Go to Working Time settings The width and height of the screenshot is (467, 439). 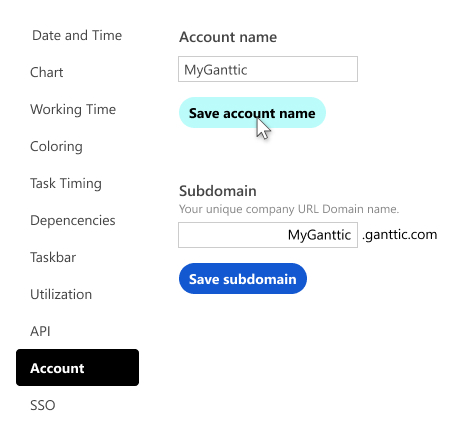73,109
